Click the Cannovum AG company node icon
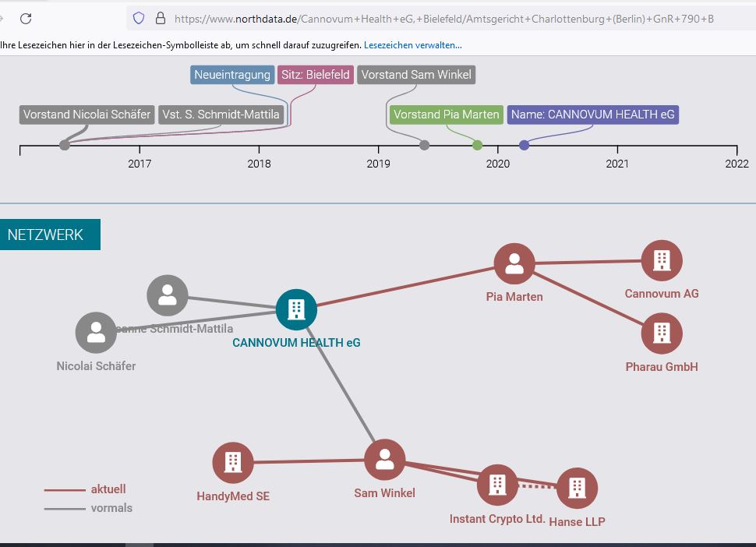 (662, 261)
